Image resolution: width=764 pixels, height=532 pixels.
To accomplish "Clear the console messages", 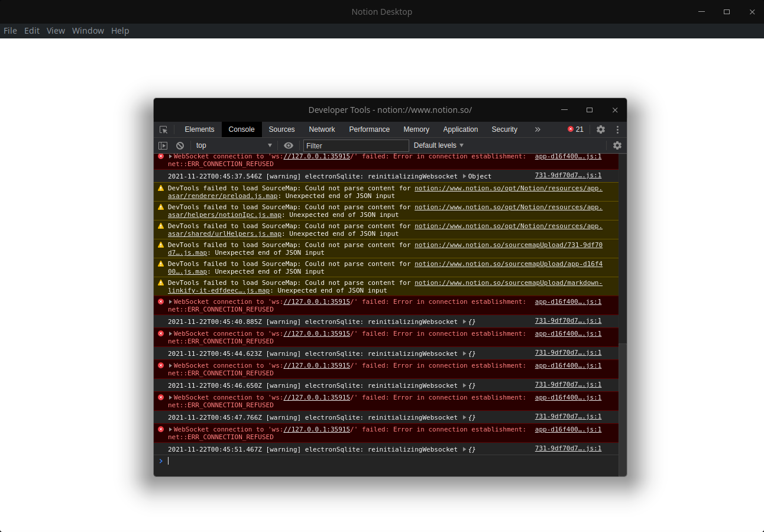I will [180, 145].
